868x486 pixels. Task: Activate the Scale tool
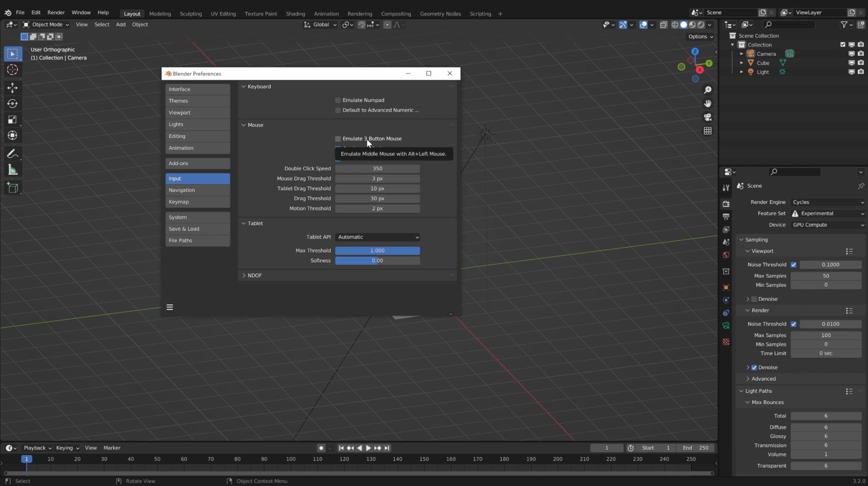click(13, 119)
